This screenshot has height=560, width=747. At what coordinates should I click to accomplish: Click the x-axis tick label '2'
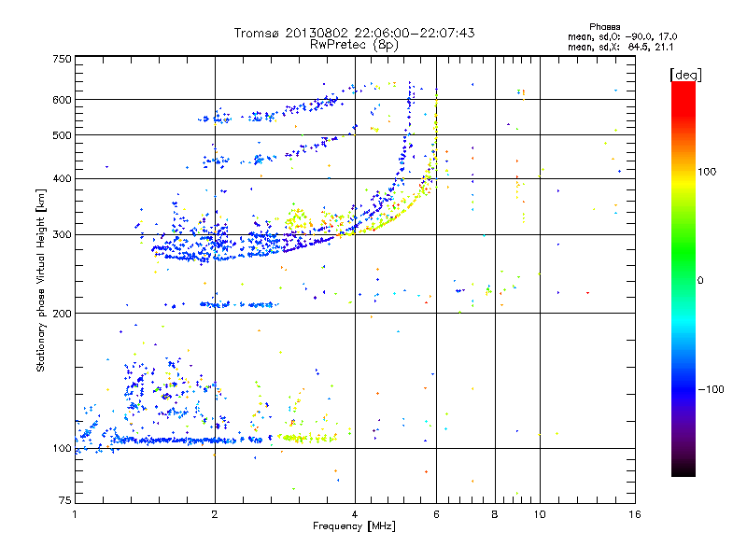(x=215, y=514)
